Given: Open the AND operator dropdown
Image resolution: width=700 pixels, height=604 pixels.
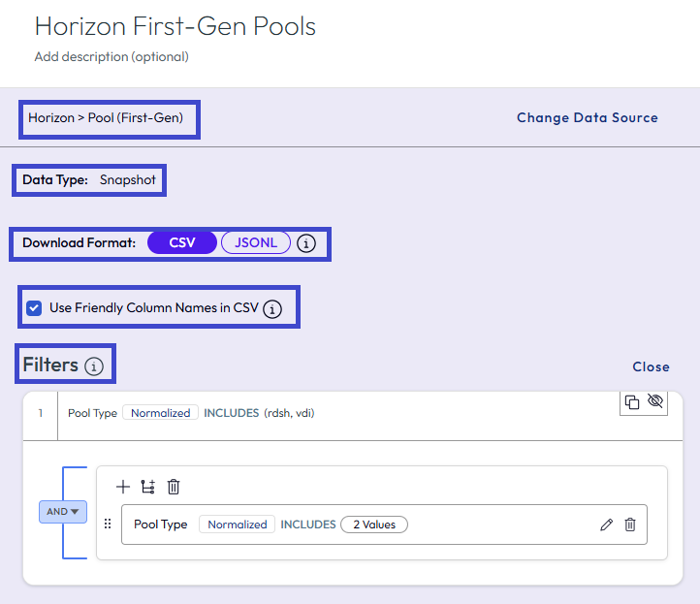Looking at the screenshot, I should point(63,512).
